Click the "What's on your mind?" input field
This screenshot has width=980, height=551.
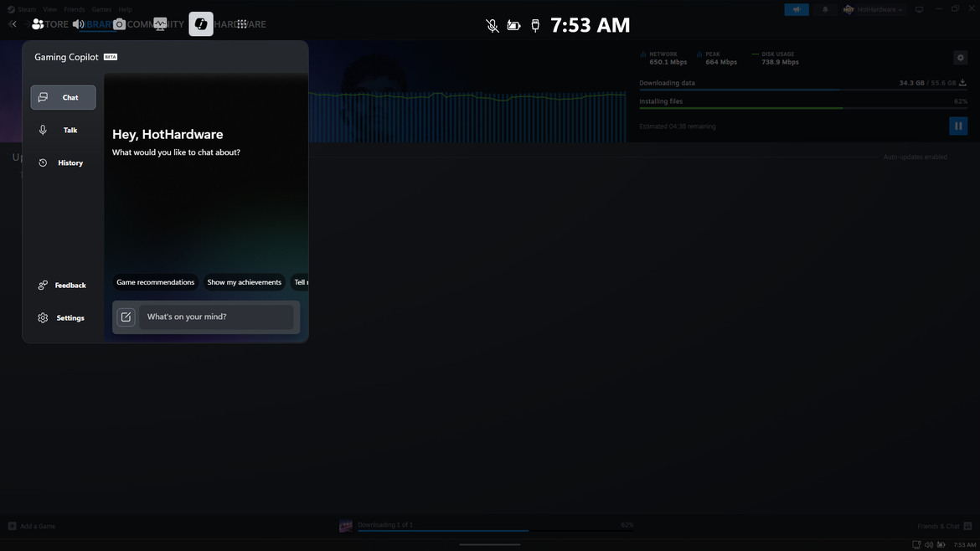pyautogui.click(x=216, y=317)
